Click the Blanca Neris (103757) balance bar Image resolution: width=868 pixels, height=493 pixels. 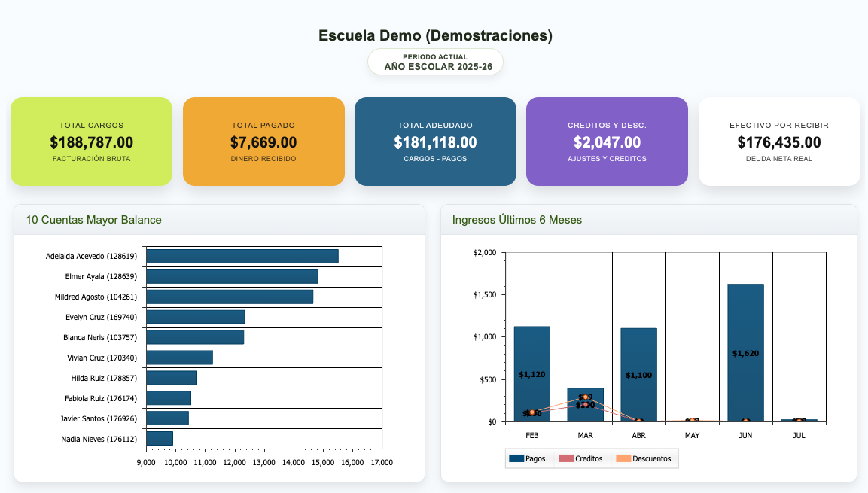195,337
